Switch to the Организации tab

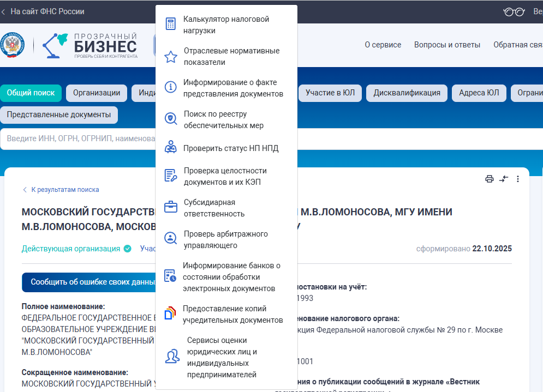point(96,93)
